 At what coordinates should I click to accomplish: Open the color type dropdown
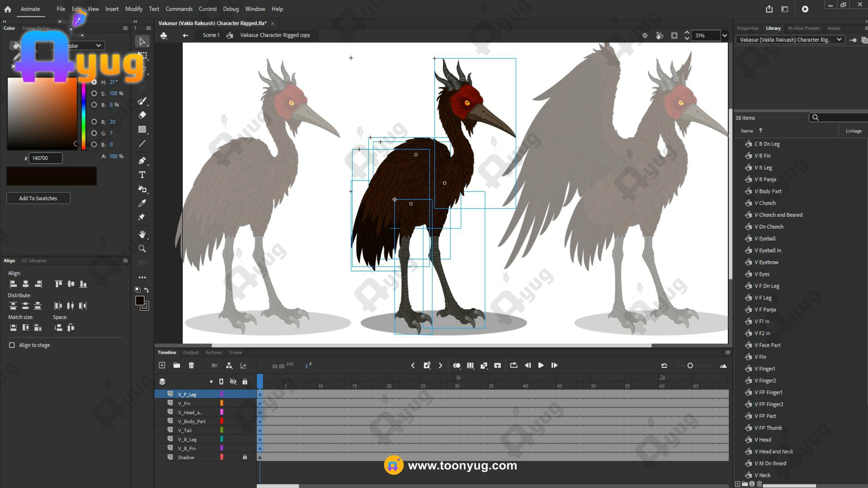[99, 46]
